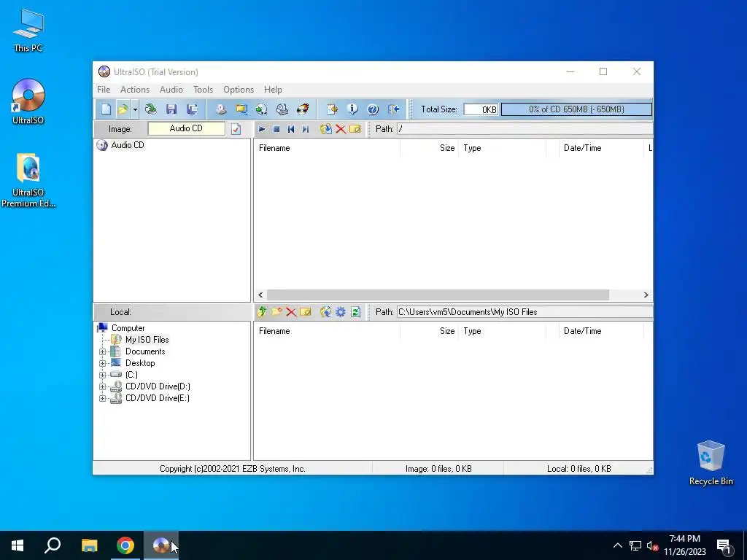Toggle the checkmark page icon beside Audio CD

pos(236,129)
